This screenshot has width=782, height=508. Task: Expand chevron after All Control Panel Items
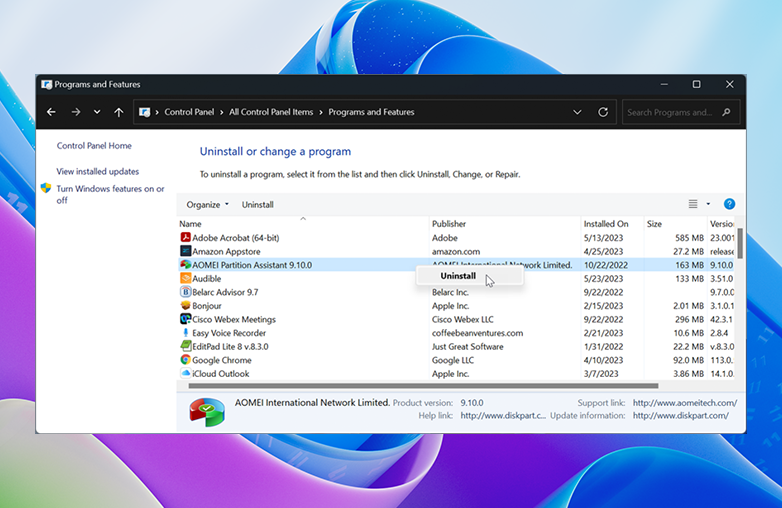[x=321, y=112]
